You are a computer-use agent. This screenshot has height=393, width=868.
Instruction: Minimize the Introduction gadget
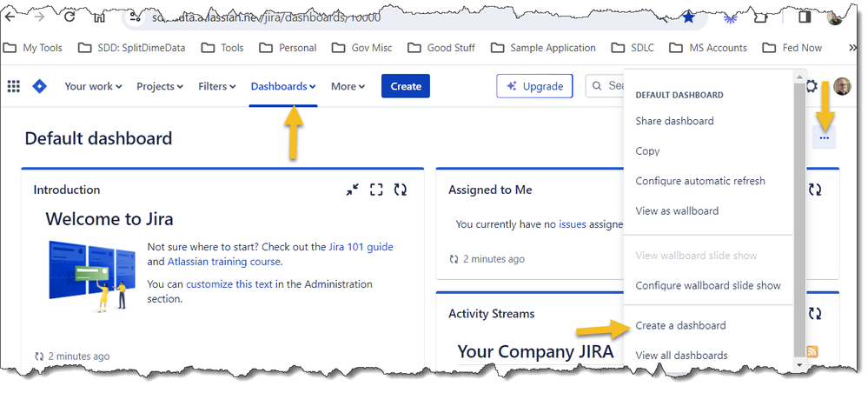(x=352, y=190)
